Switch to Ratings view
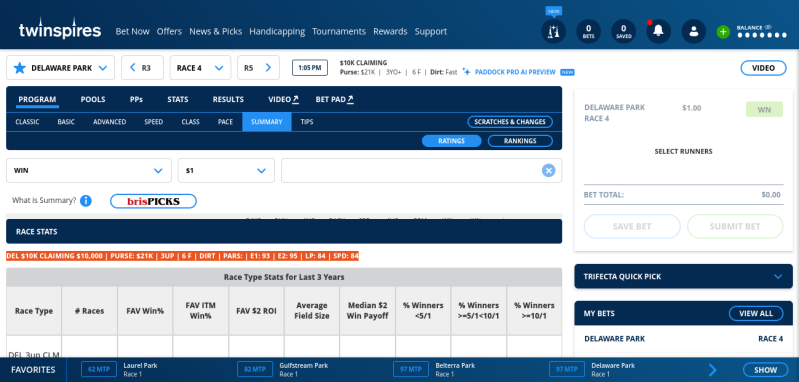This screenshot has width=799, height=382. (451, 141)
